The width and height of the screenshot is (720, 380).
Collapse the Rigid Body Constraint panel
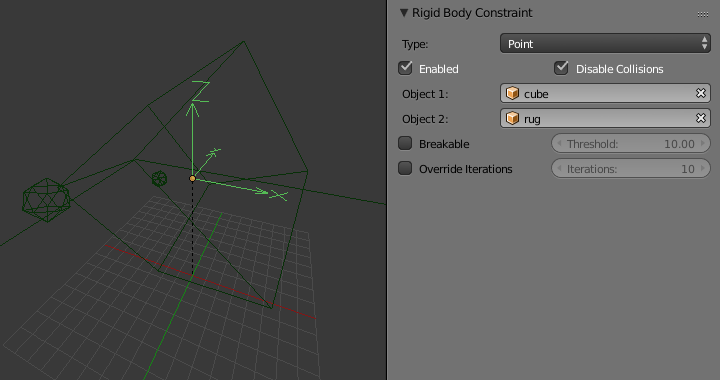pos(404,13)
